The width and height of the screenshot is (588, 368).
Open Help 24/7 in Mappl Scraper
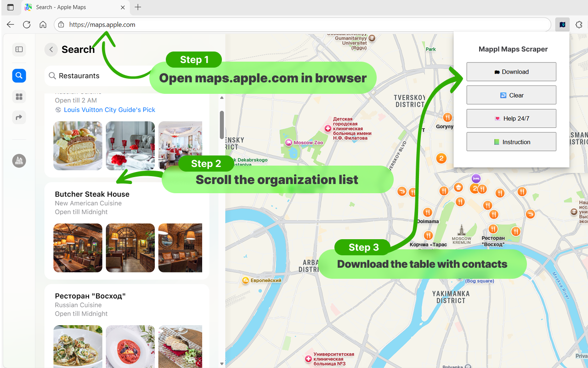pyautogui.click(x=511, y=119)
